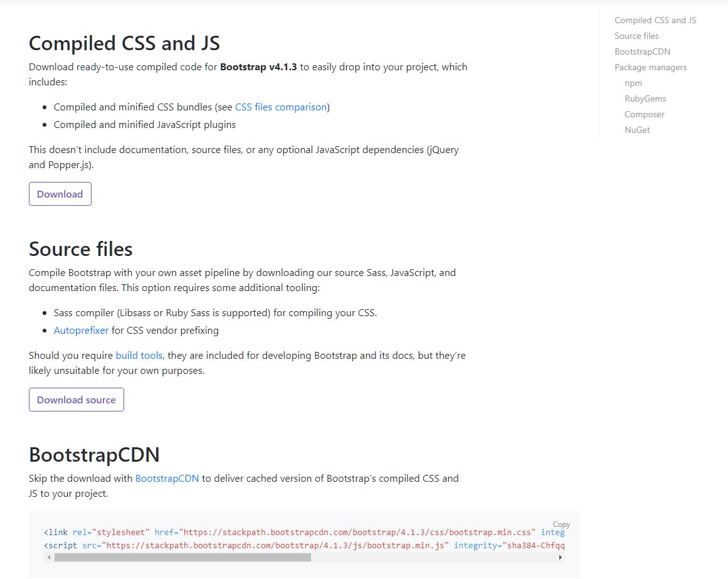
Task: Select npm in the sidebar table of contents
Action: (633, 83)
